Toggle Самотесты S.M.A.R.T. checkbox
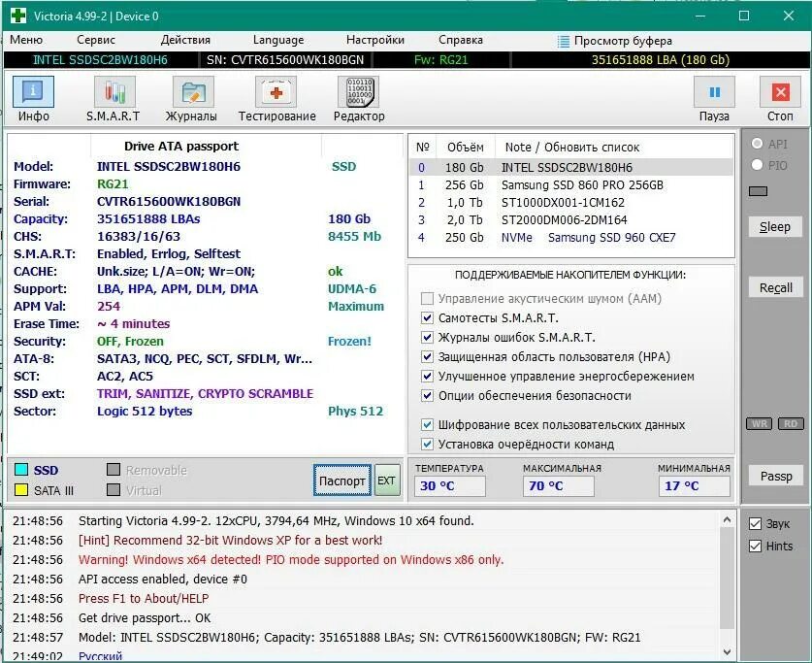Image resolution: width=812 pixels, height=663 pixels. [x=427, y=317]
